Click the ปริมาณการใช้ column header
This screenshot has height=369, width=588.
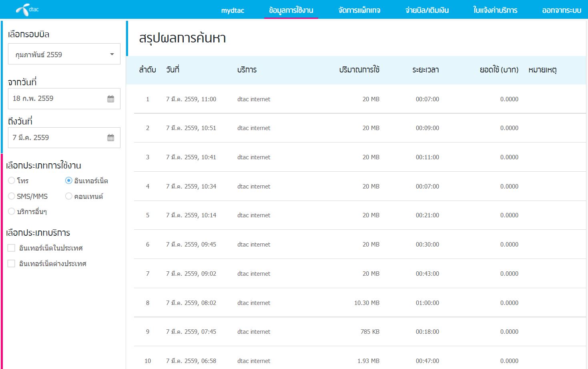359,70
